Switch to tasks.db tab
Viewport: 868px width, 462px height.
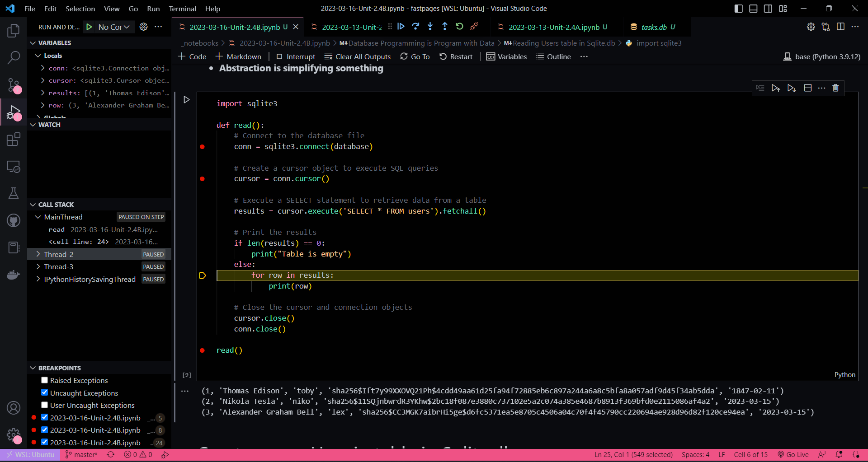[x=654, y=27]
